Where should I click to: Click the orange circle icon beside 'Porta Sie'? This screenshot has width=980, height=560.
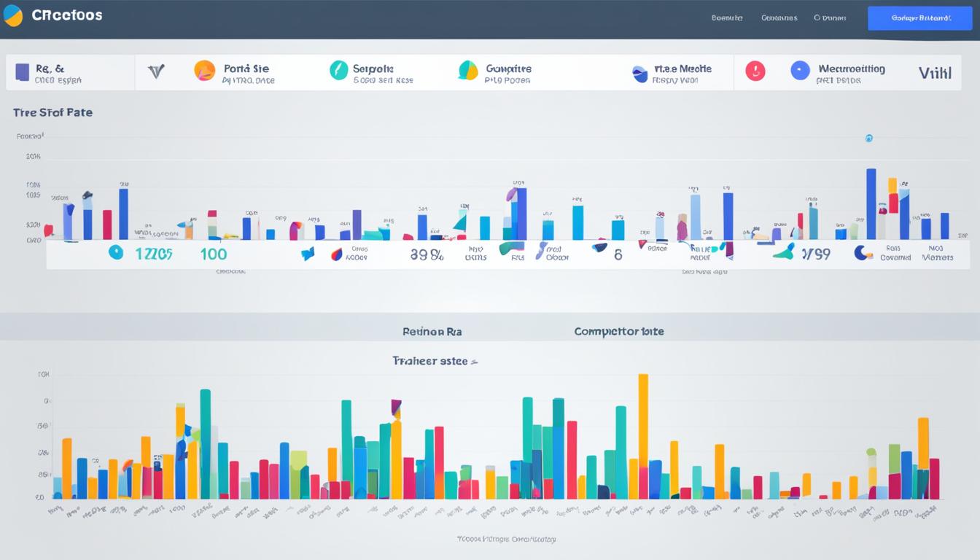(205, 71)
